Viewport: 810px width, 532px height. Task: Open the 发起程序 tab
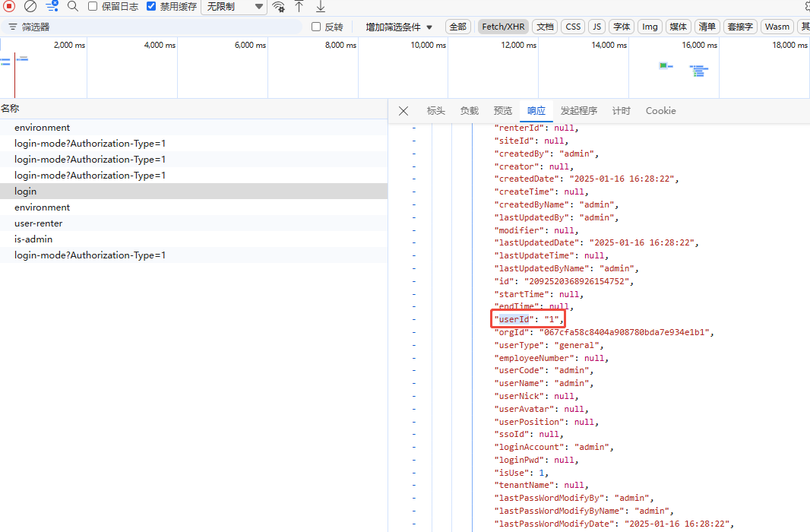pos(578,110)
